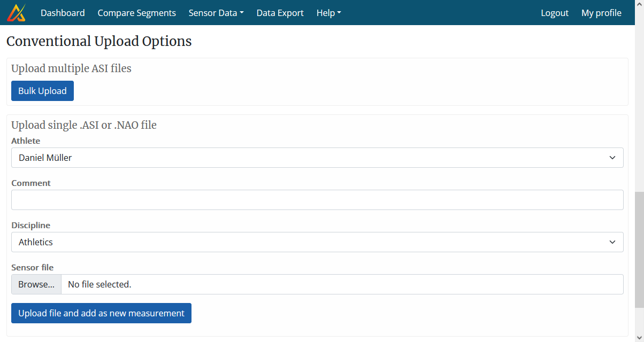Click inside the Comment text field
This screenshot has width=644, height=342.
point(317,199)
